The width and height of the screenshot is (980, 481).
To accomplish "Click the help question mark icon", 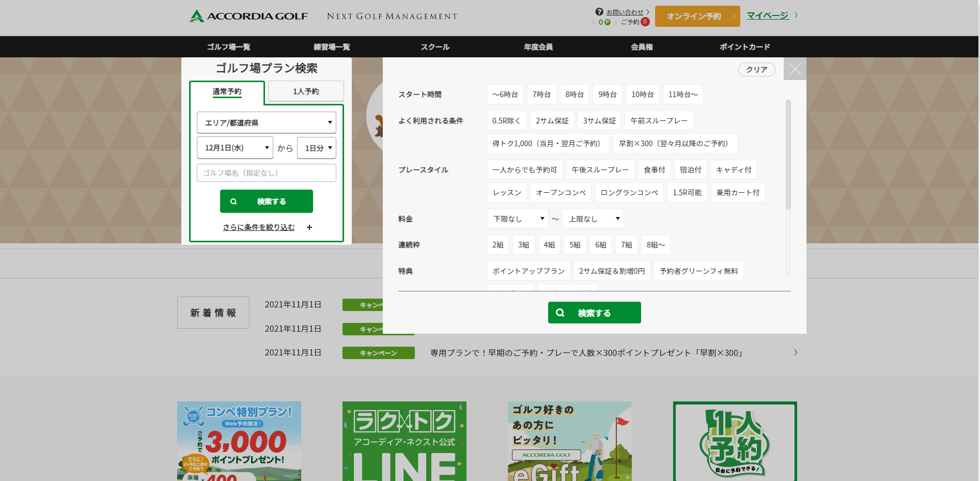I will coord(599,11).
